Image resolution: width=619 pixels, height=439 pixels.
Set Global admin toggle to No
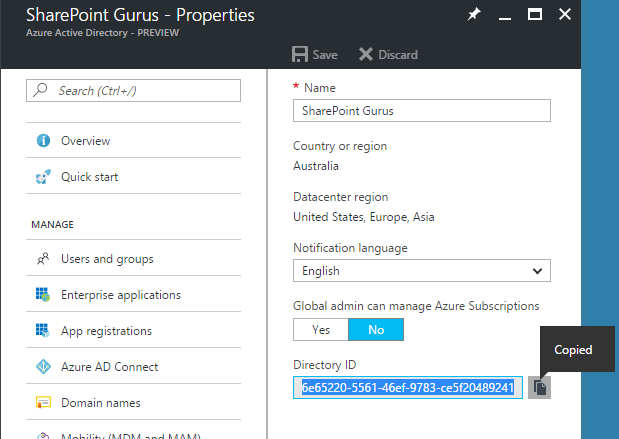375,329
